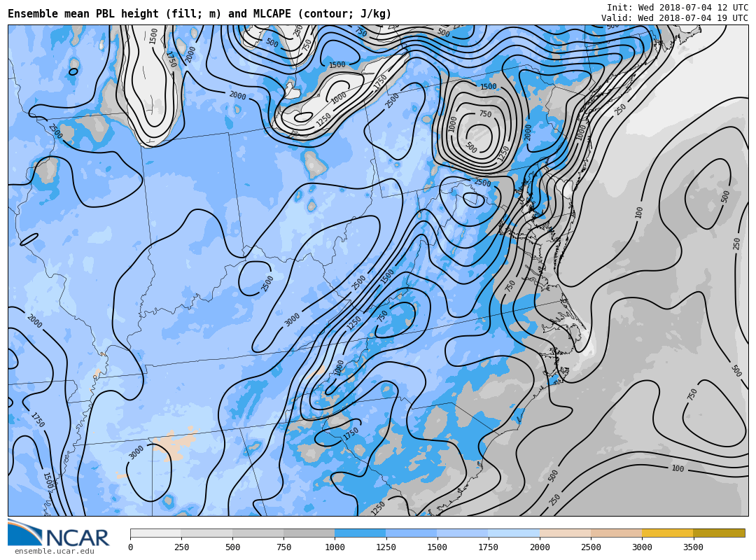Image resolution: width=756 pixels, height=560 pixels.
Task: Click the colorbar tick label 3500
Action: tap(693, 547)
